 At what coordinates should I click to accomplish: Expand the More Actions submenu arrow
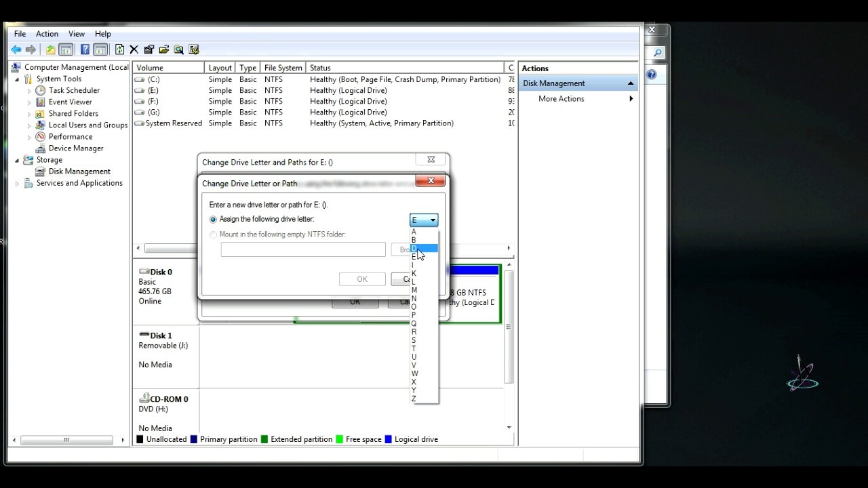(631, 99)
